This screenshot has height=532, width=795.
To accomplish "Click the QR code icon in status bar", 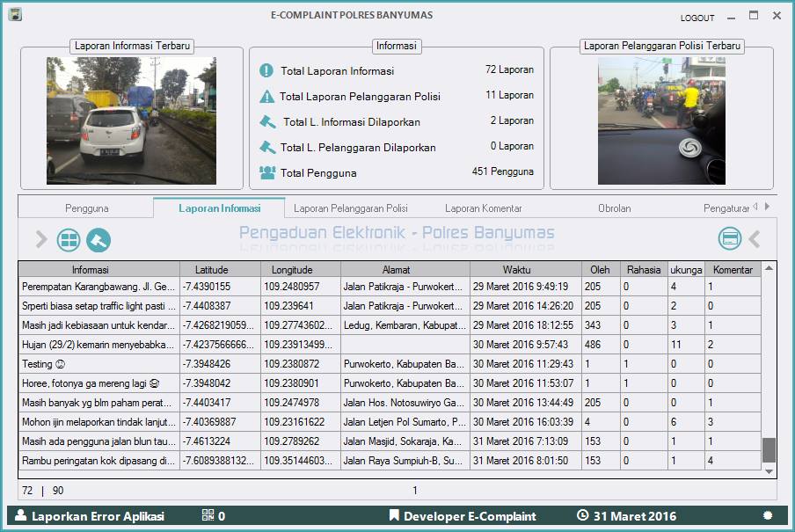I will tap(208, 516).
